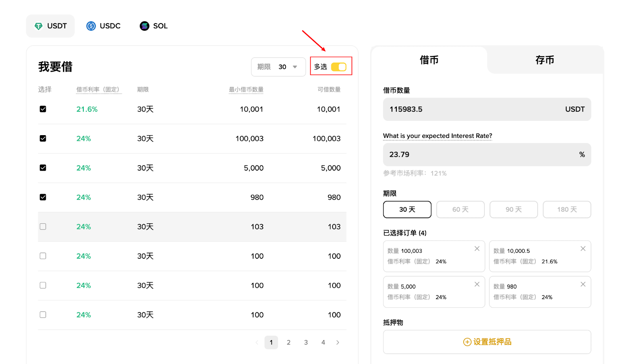Click the 最小借币数量 column header
Viewport: 638px width, 364px height.
coord(246,90)
